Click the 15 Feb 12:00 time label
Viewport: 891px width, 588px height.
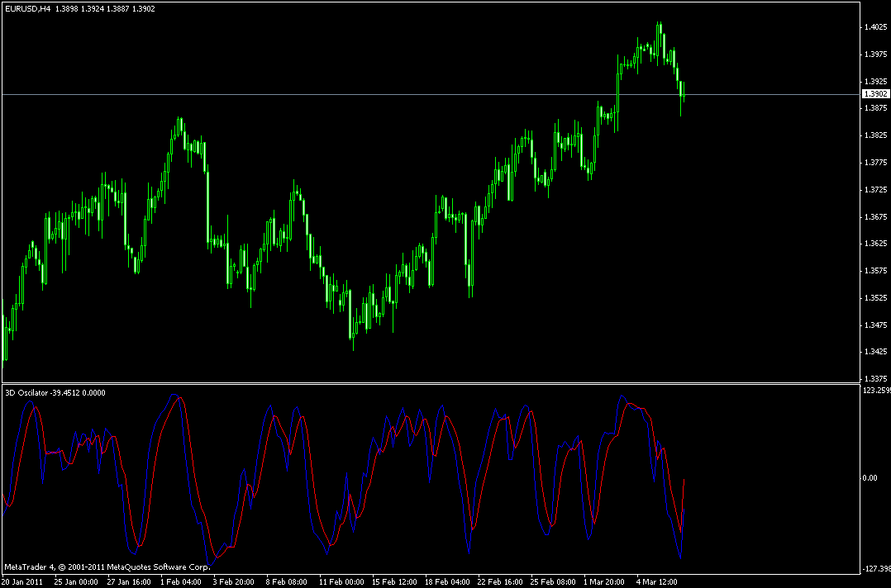pos(393,581)
